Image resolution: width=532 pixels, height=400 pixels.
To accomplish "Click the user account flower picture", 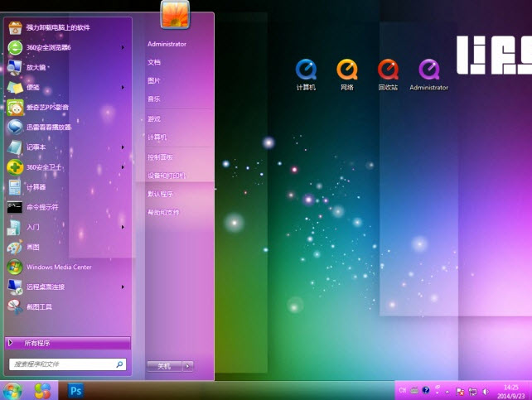I will click(x=175, y=14).
